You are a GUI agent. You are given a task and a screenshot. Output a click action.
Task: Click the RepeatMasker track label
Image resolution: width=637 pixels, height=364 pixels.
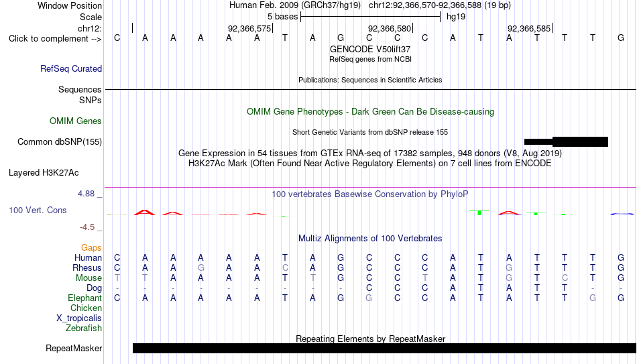point(74,348)
